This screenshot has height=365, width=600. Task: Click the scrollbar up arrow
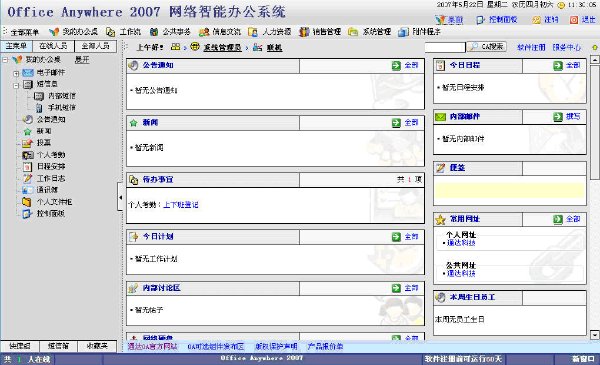tap(595, 60)
